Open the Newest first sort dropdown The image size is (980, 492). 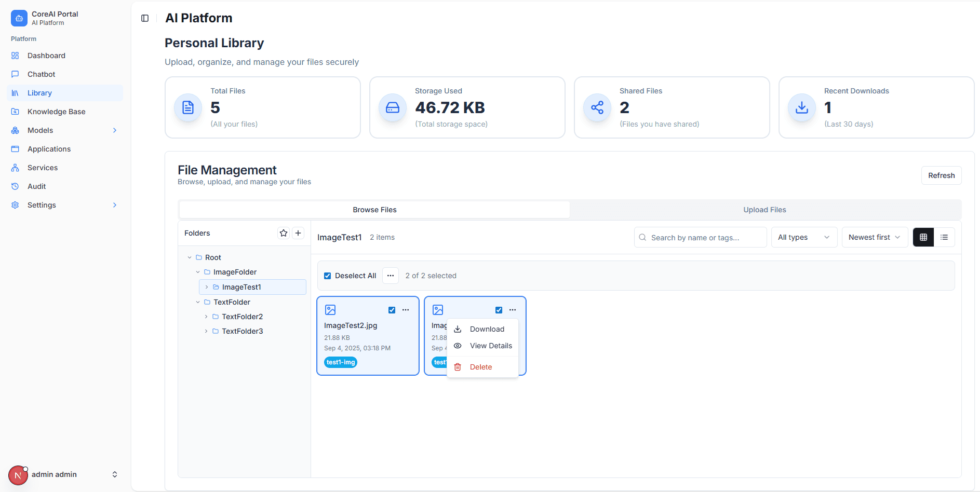coord(874,237)
